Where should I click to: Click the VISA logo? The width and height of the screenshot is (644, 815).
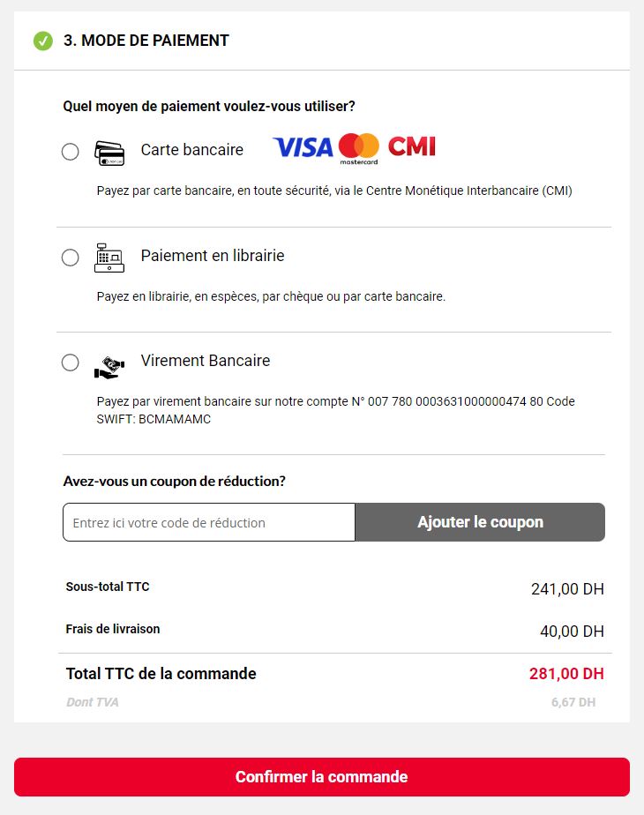click(x=303, y=147)
